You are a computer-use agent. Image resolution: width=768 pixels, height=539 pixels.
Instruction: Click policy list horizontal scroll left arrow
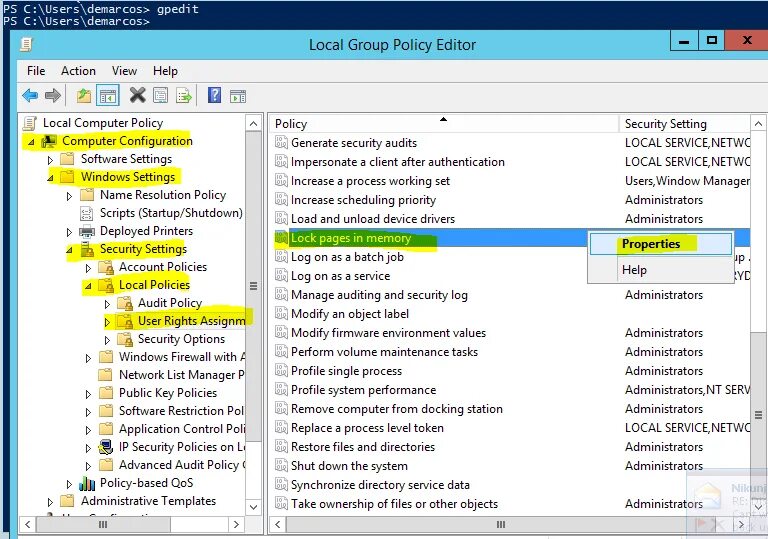(278, 524)
